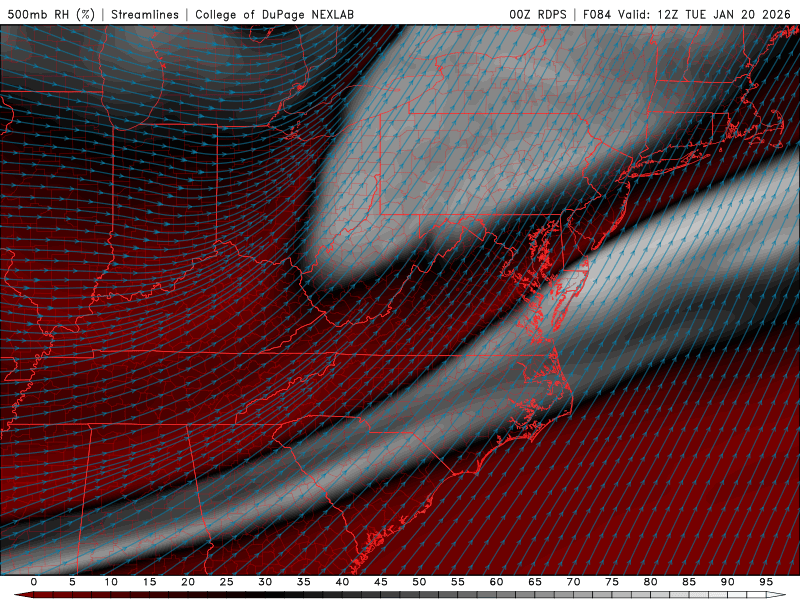Click the '20' colorbar tick label

click(x=188, y=582)
